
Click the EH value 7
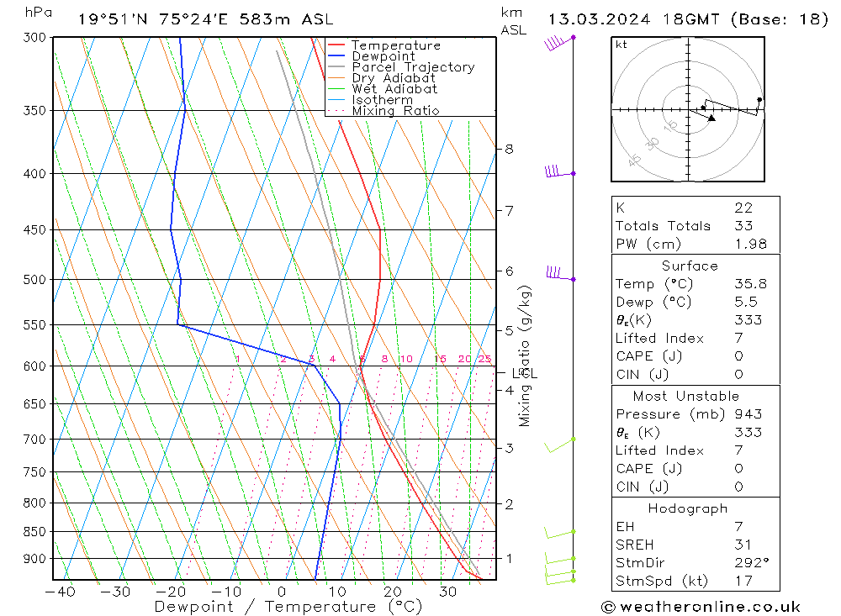tap(738, 526)
